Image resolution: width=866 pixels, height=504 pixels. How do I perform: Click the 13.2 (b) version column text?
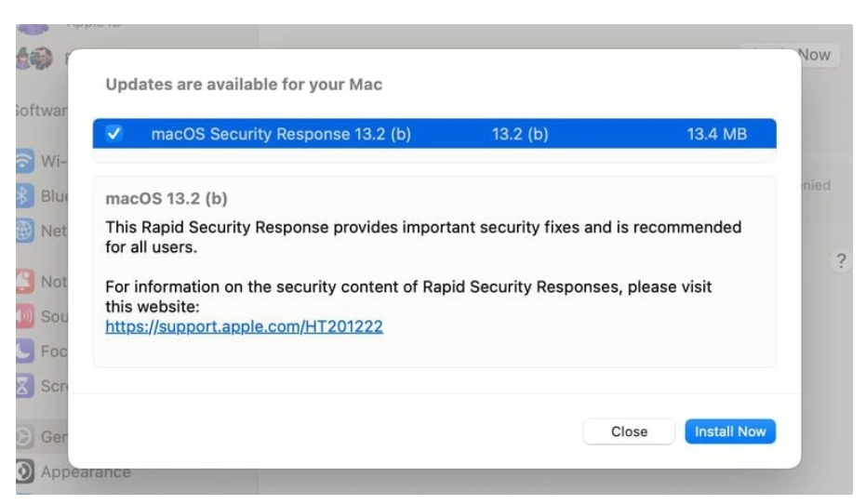click(520, 134)
